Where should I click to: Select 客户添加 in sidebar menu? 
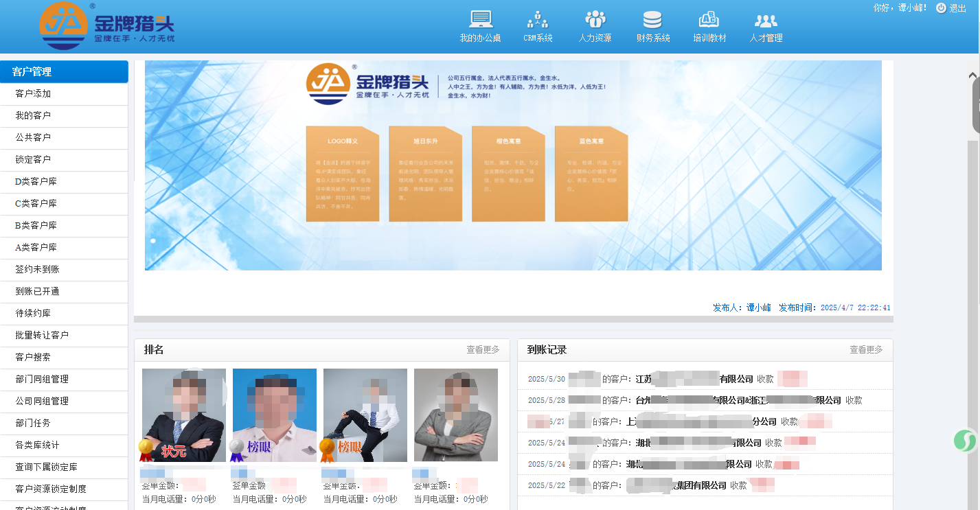tap(33, 94)
